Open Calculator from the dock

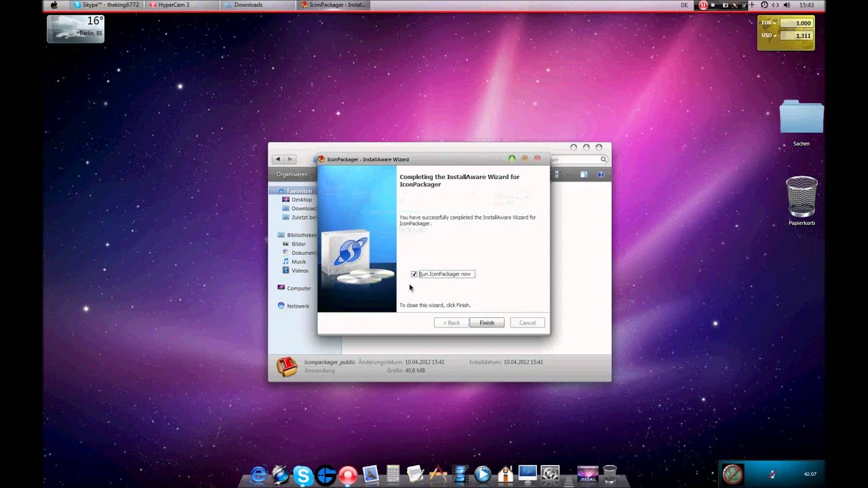tap(393, 473)
